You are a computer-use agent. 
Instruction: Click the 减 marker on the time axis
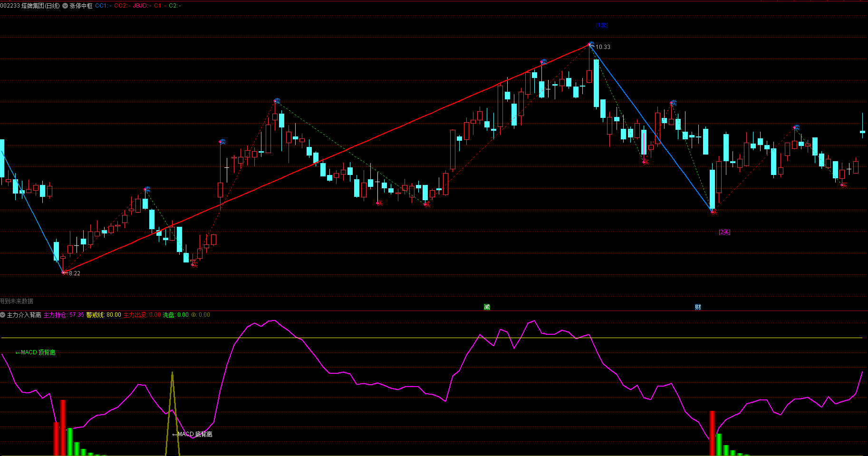[x=487, y=307]
